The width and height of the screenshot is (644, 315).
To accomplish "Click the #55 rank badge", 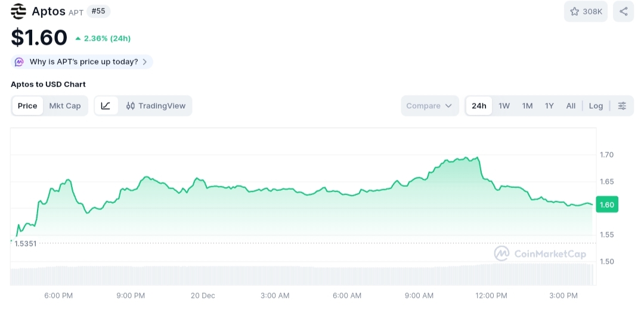I will point(98,11).
